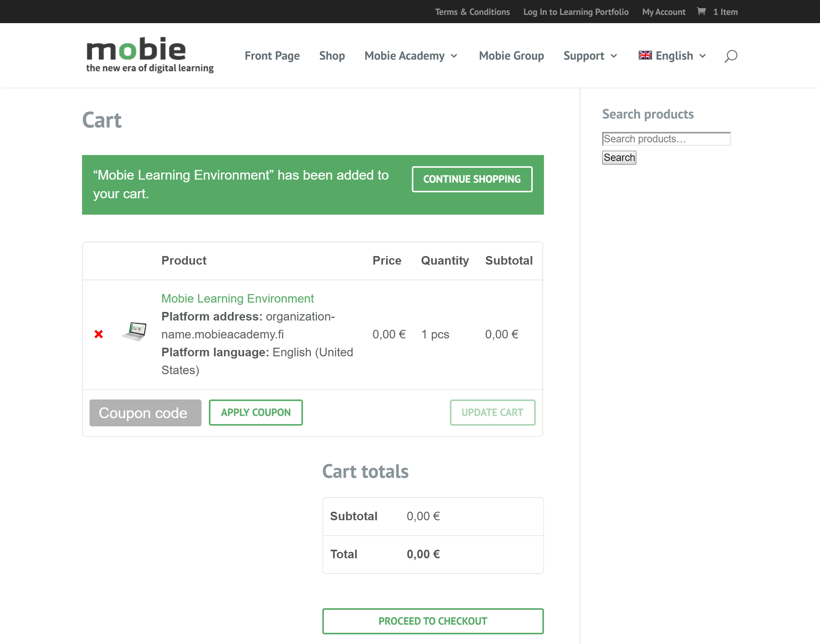Open the English language selector
Image resolution: width=820 pixels, height=644 pixels.
tap(672, 56)
